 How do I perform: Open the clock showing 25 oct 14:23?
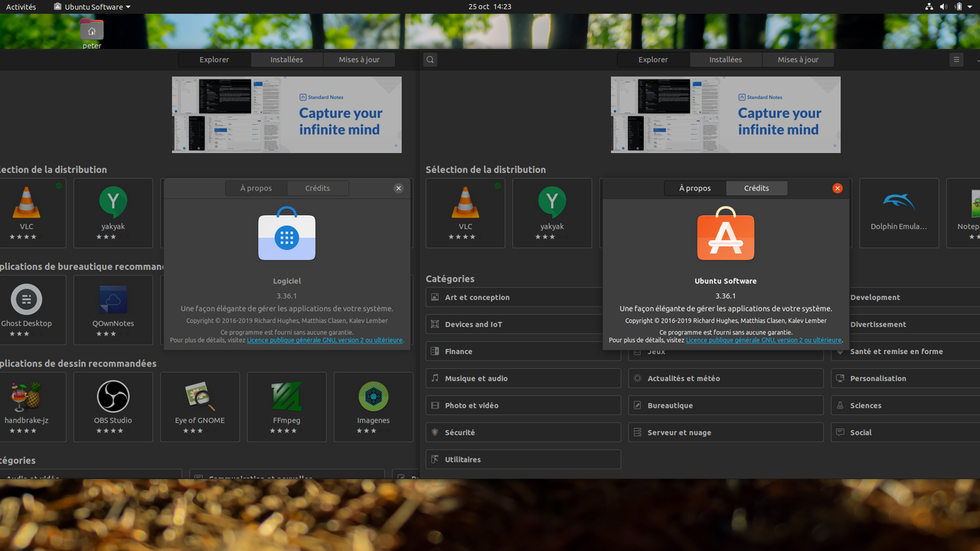pos(490,7)
